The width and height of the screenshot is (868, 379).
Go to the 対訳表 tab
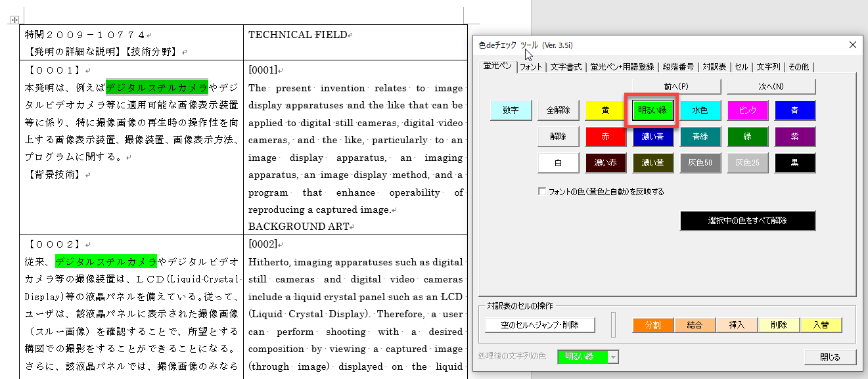click(714, 67)
